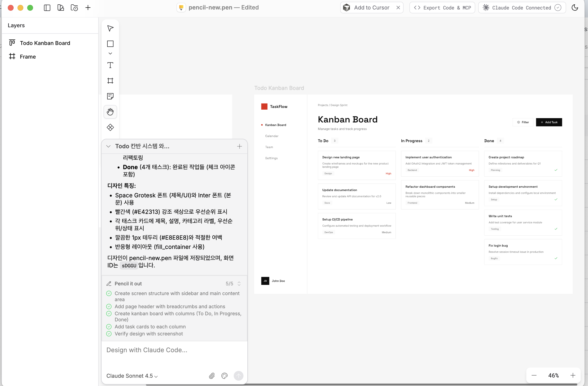Click Export Code & MCP button

[442, 8]
